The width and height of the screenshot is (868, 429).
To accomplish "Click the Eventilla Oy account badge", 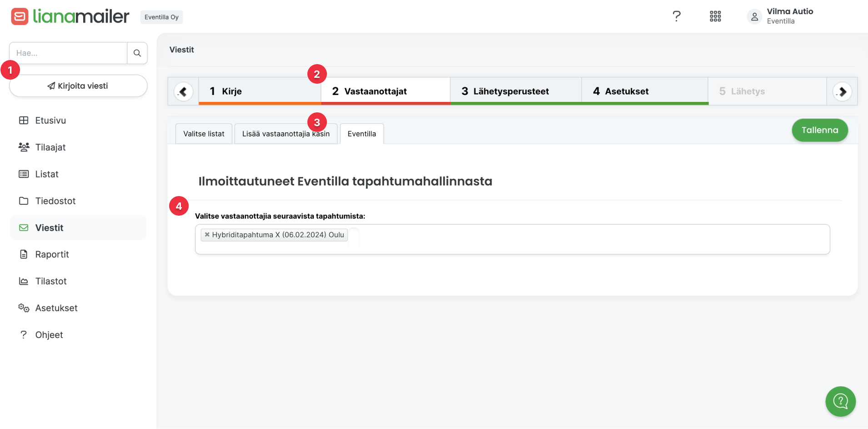I will [x=161, y=17].
